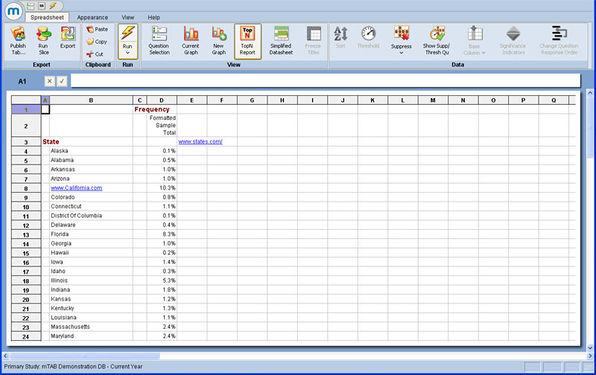The image size is (596, 375).
Task: Follow the www.states.com link
Action: [200, 142]
